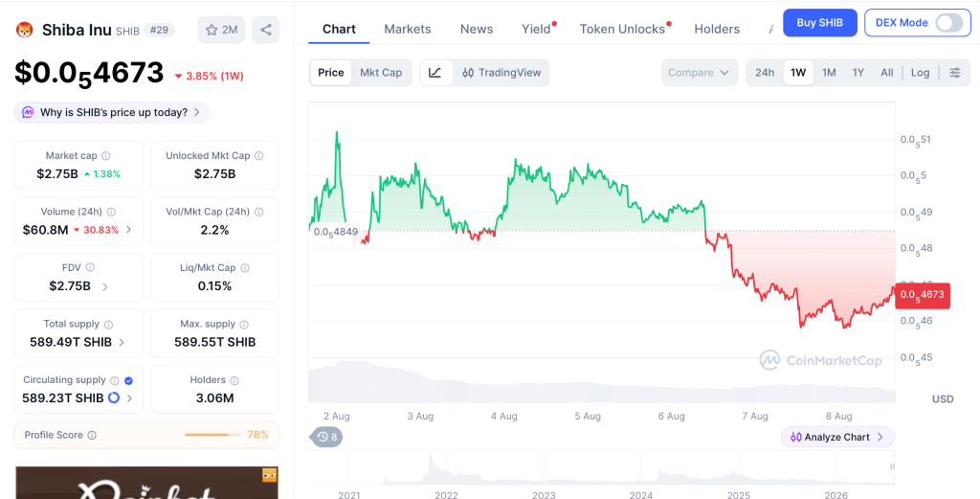
Task: Add Shiba Inu to watchlist via star button
Action: tap(221, 30)
